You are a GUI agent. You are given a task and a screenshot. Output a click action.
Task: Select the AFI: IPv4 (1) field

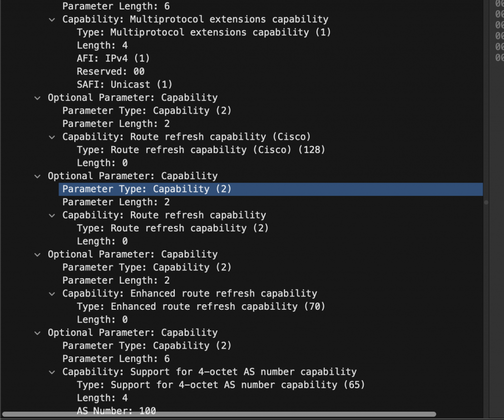113,59
